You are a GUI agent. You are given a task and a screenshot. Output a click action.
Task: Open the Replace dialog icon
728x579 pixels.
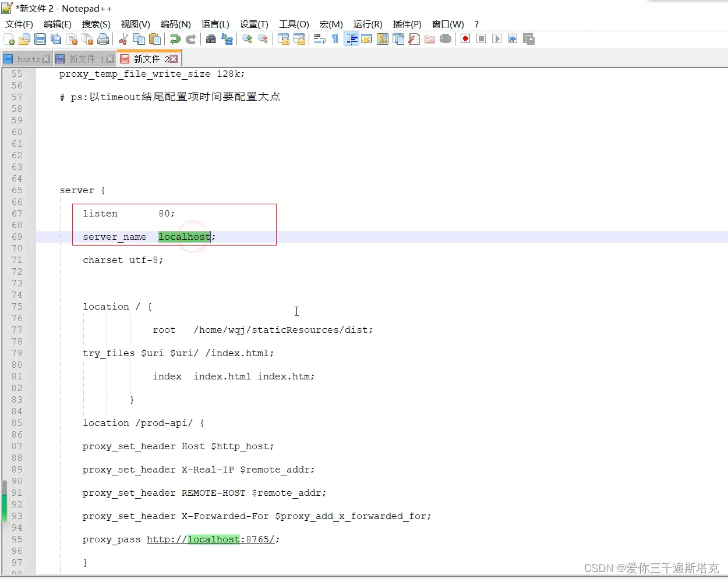227,39
